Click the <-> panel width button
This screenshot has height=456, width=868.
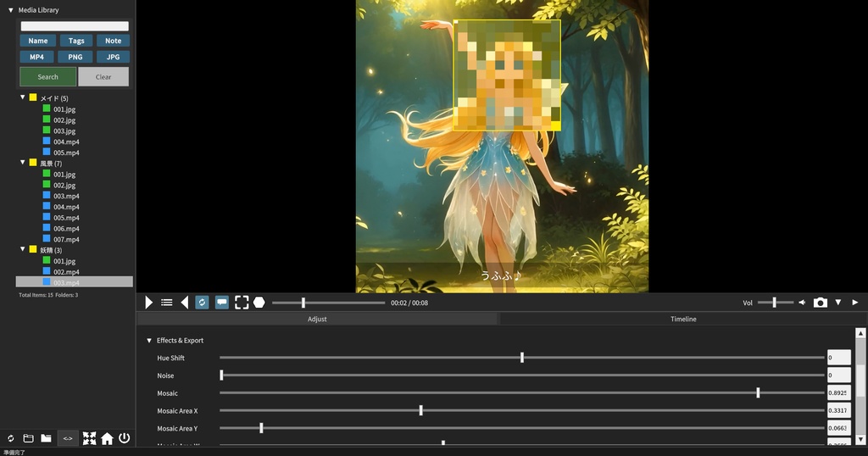pos(68,438)
